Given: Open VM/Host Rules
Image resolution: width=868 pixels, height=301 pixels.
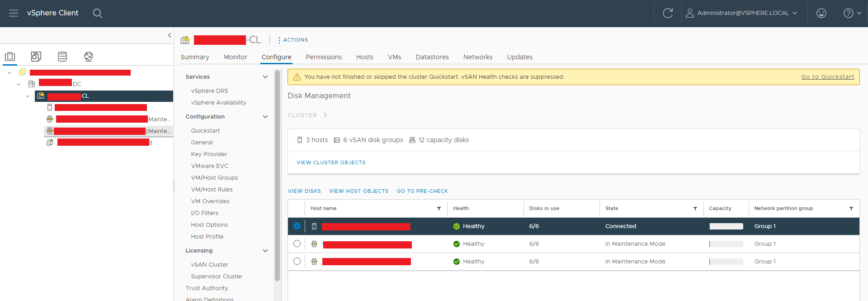Looking at the screenshot, I should click(212, 190).
